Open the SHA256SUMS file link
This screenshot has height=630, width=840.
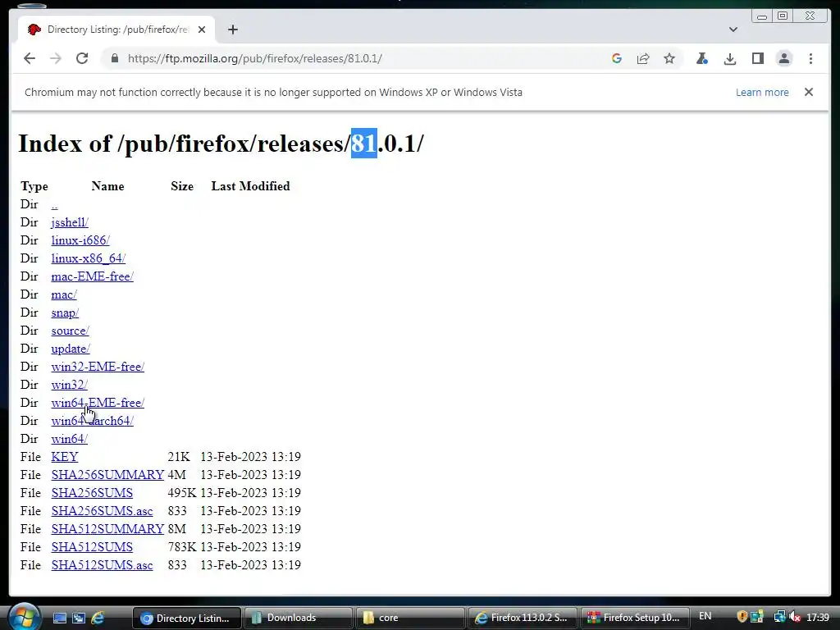point(92,493)
